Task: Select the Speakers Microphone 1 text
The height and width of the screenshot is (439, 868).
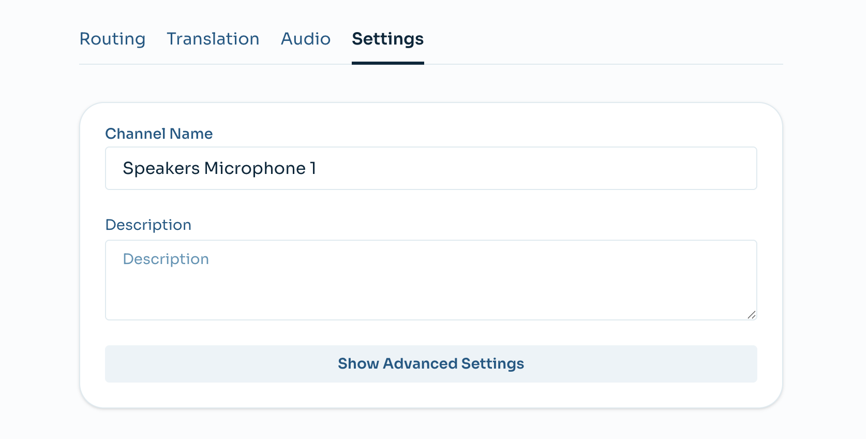Action: (x=219, y=168)
